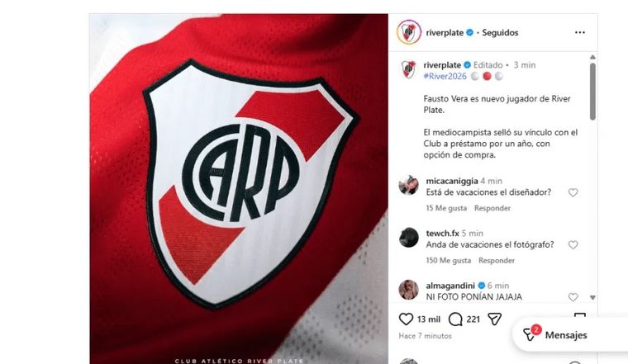The height and width of the screenshot is (364, 628).
Task: Open the Seguidos following options
Action: coord(500,33)
